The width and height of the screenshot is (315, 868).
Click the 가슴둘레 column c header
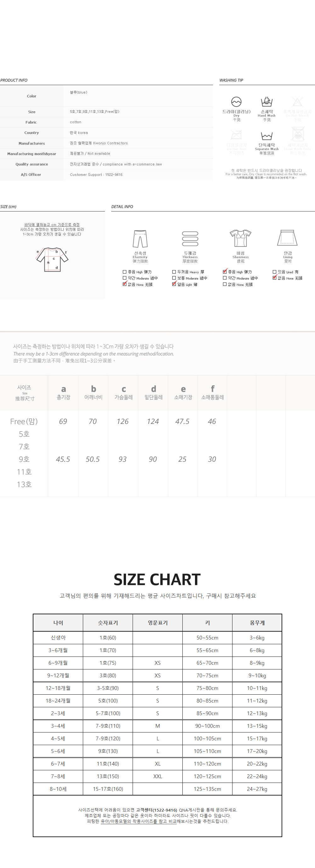[123, 393]
